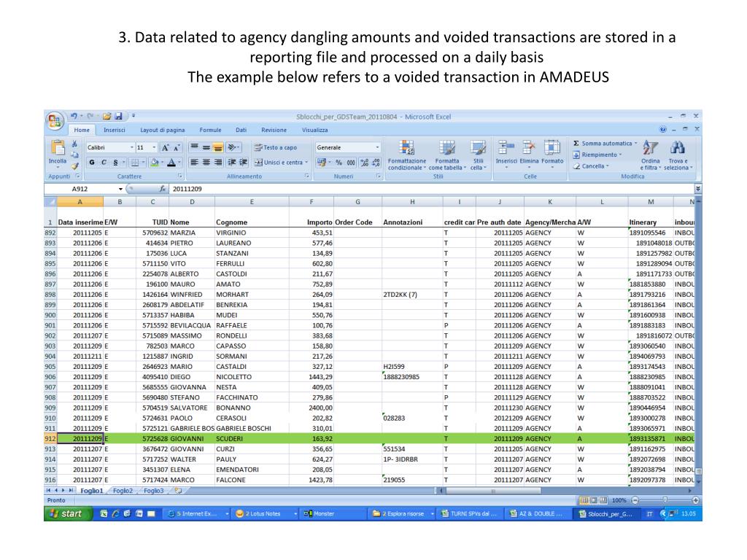747x560 pixels.
Task: Click the Open folder icon in quick access
Action: (x=107, y=116)
